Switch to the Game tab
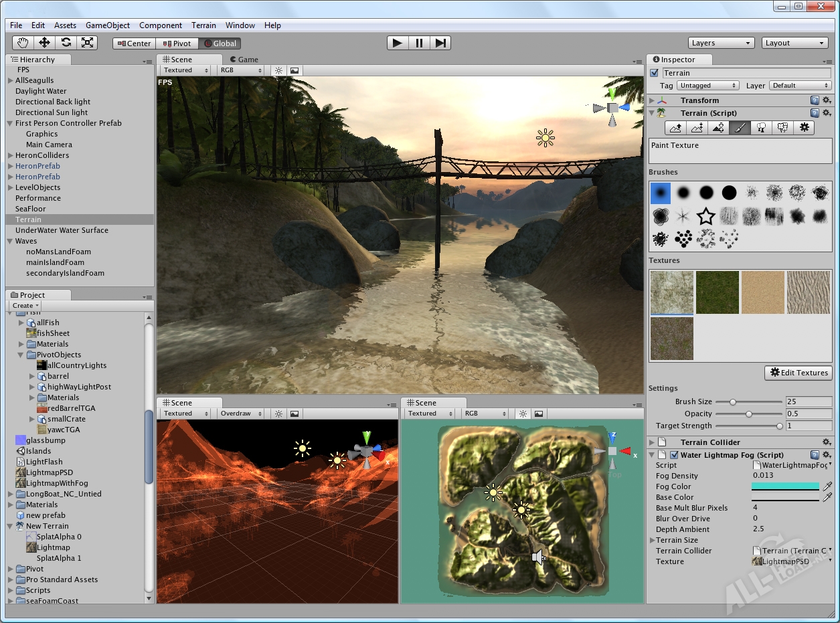The image size is (840, 623). point(244,60)
